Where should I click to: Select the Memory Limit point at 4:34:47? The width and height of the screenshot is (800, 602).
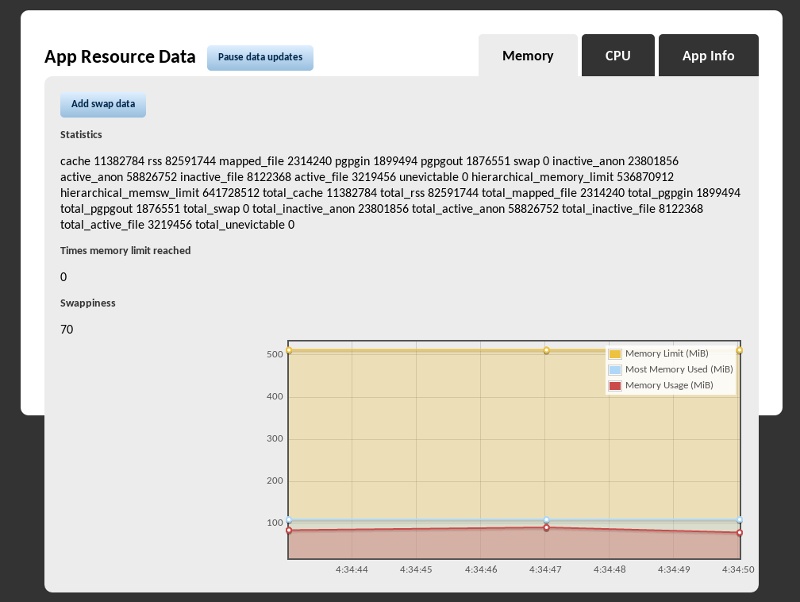546,350
